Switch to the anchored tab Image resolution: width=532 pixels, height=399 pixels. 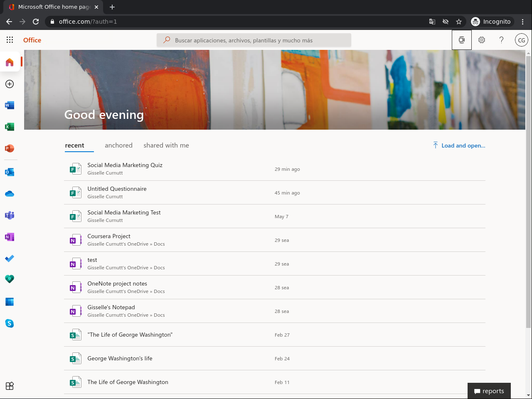[x=118, y=145]
